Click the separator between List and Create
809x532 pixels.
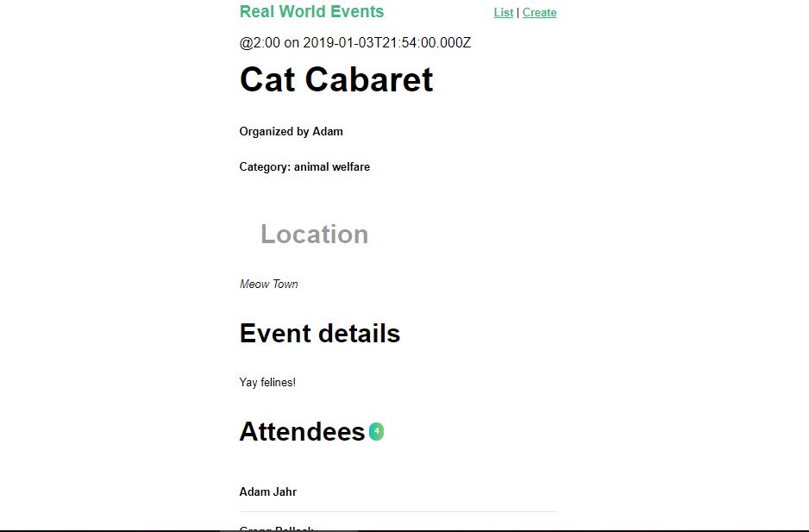coord(518,12)
